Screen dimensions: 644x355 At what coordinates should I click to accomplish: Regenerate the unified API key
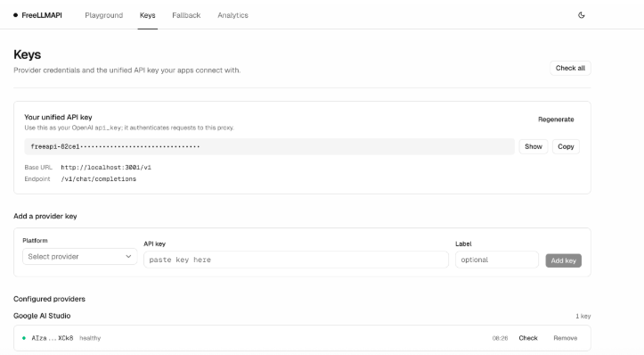(x=556, y=120)
